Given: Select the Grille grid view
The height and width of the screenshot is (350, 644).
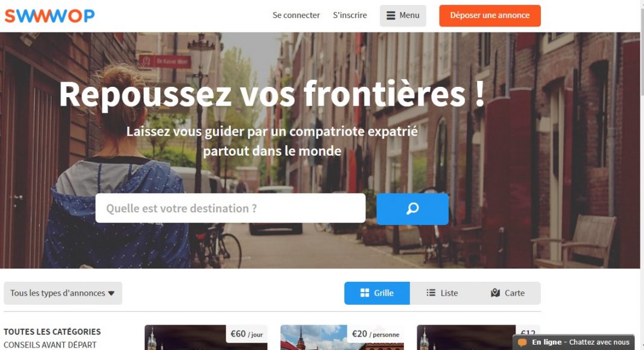Looking at the screenshot, I should point(377,293).
